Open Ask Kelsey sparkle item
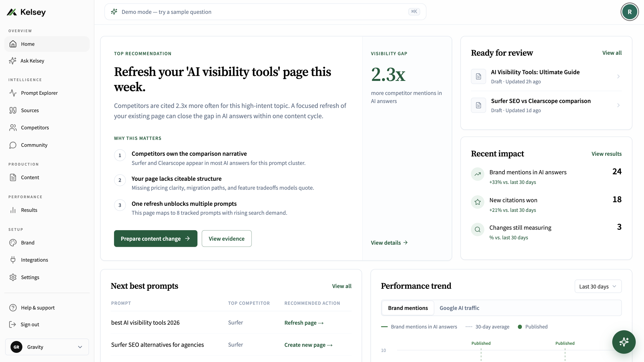644x362 pixels. (x=47, y=61)
